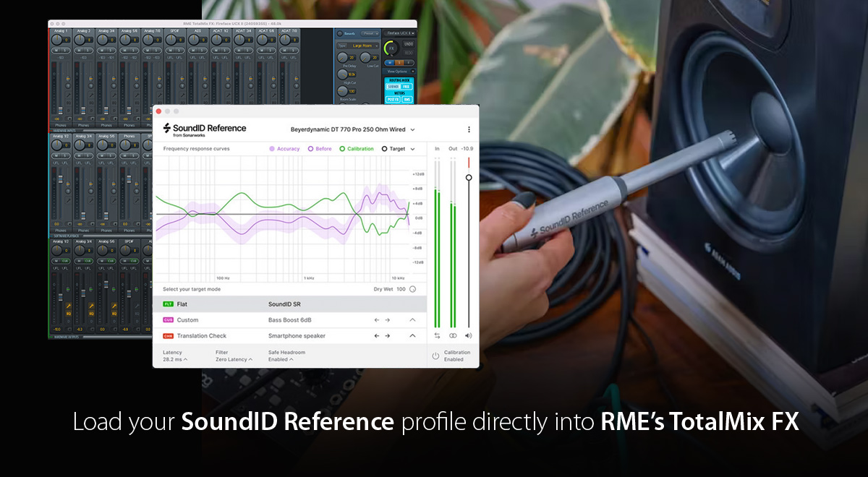The width and height of the screenshot is (868, 477).
Task: Toggle Post FX meters in TotalMix
Action: [x=393, y=100]
